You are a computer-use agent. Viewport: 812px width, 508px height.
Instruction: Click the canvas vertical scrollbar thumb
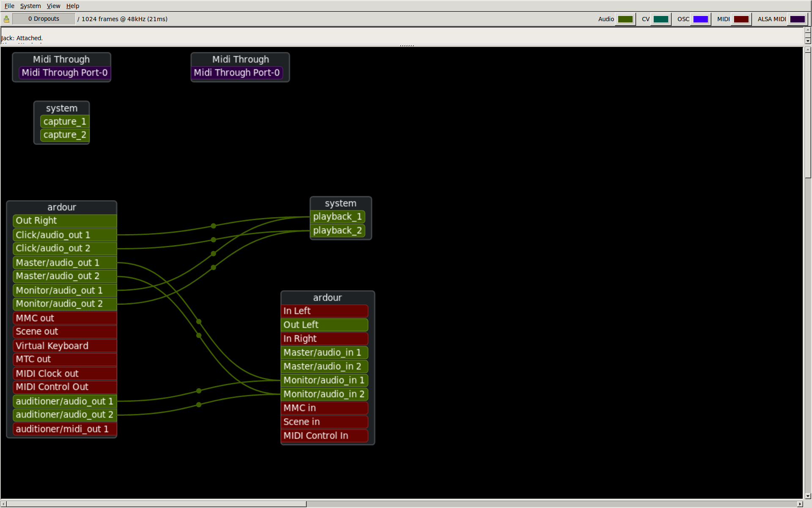[808, 115]
